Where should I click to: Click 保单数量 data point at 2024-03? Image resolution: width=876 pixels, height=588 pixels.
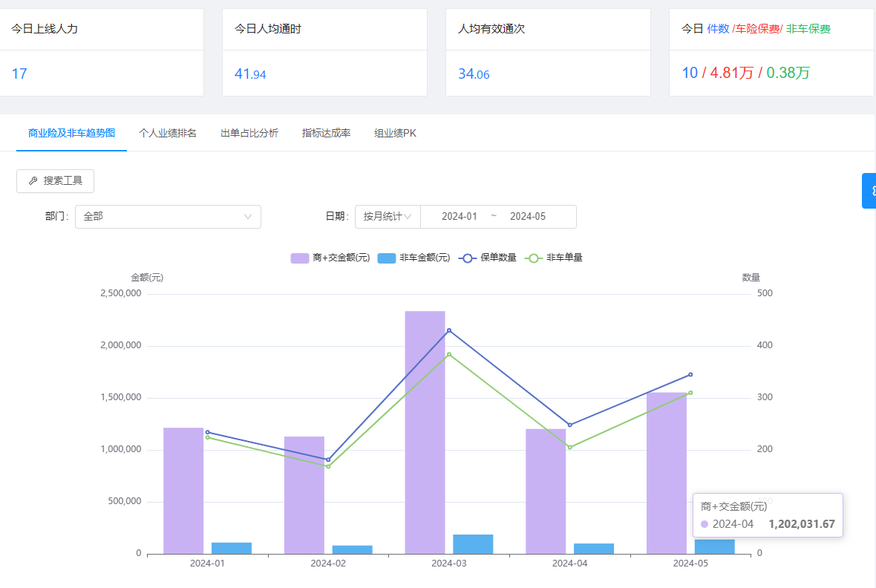(449, 330)
